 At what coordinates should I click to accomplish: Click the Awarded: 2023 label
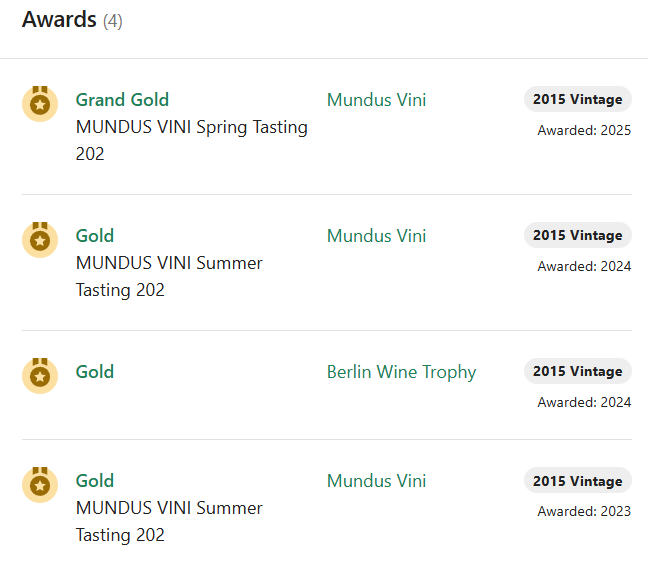tap(584, 511)
